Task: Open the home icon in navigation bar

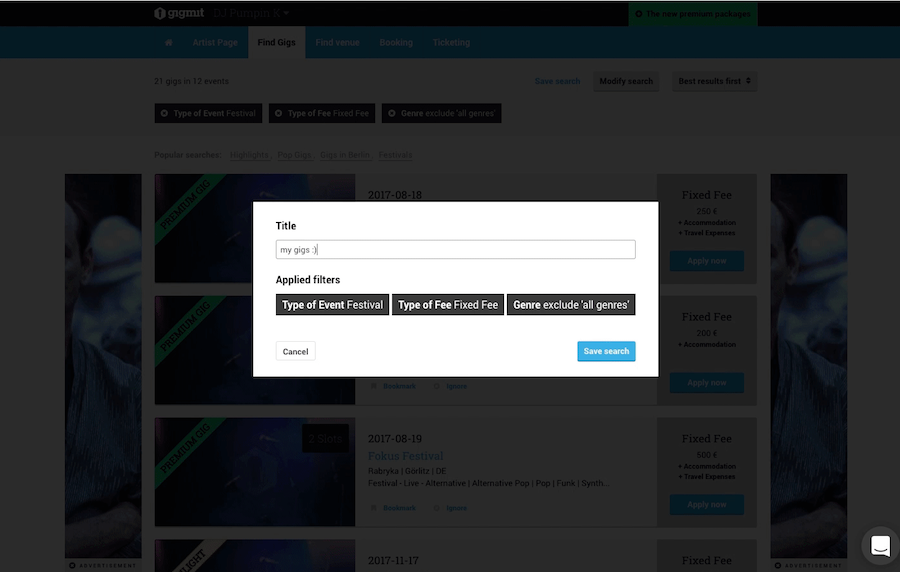Action: tap(169, 42)
